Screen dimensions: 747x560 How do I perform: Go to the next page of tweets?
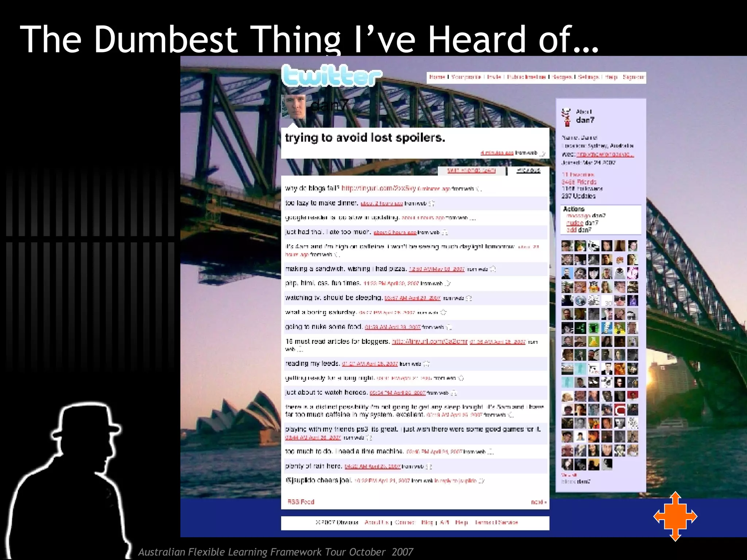[539, 502]
